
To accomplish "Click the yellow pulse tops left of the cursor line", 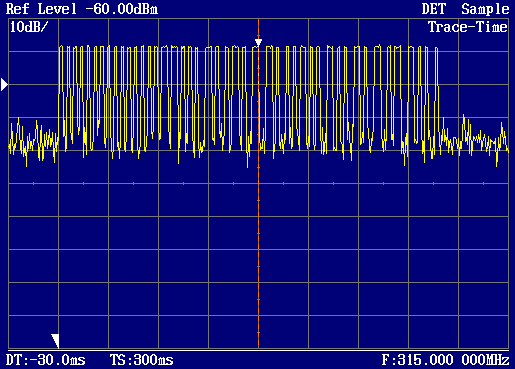I will pyautogui.click(x=157, y=48).
